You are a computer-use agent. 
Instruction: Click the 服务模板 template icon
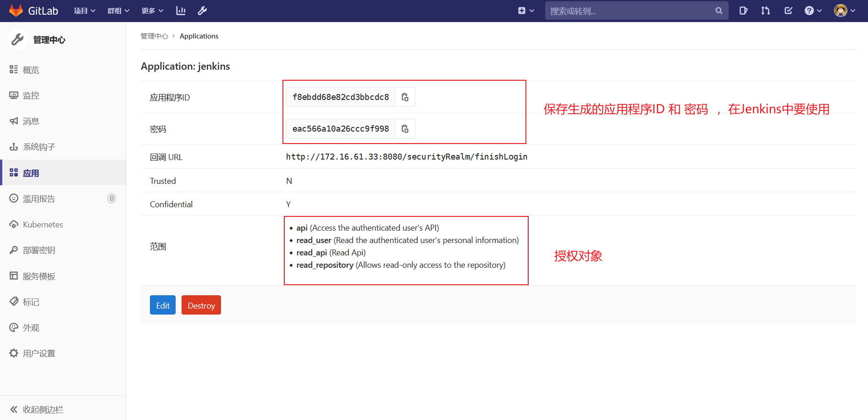click(14, 276)
